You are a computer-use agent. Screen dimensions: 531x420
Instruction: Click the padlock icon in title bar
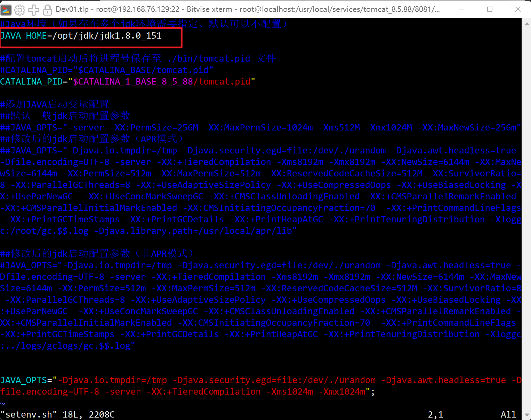point(47,9)
